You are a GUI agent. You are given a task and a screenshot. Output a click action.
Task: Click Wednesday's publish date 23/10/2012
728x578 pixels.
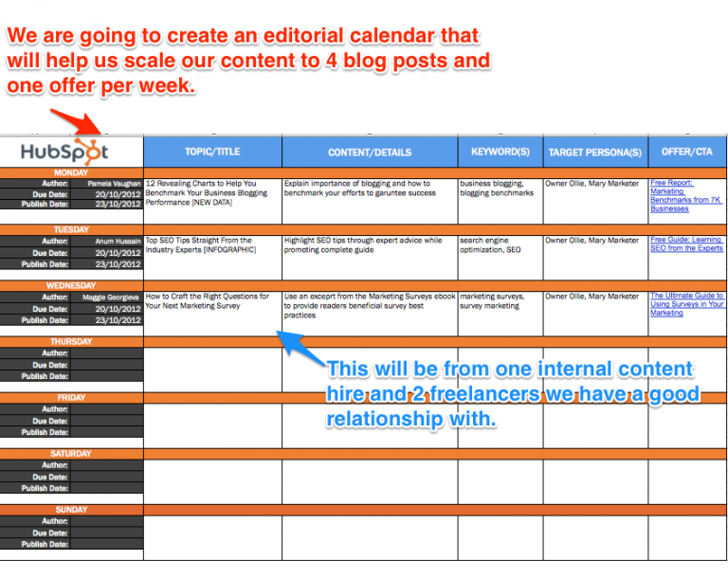[x=107, y=320]
